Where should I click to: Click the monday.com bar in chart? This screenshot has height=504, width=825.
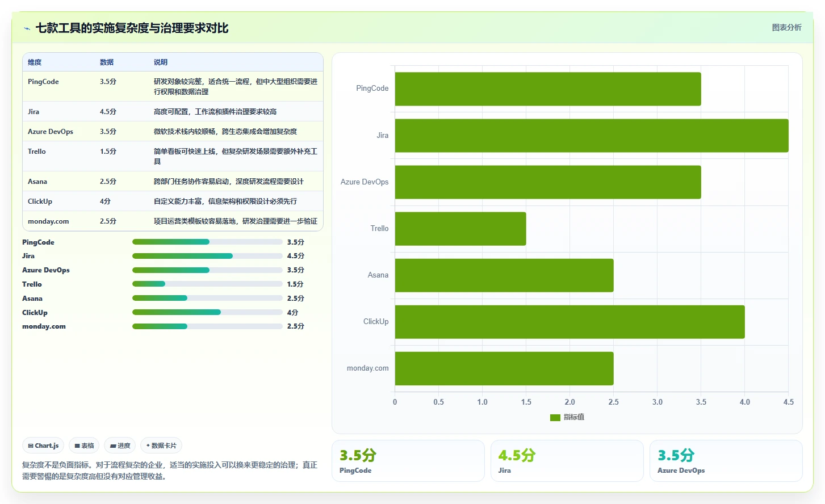pos(504,368)
